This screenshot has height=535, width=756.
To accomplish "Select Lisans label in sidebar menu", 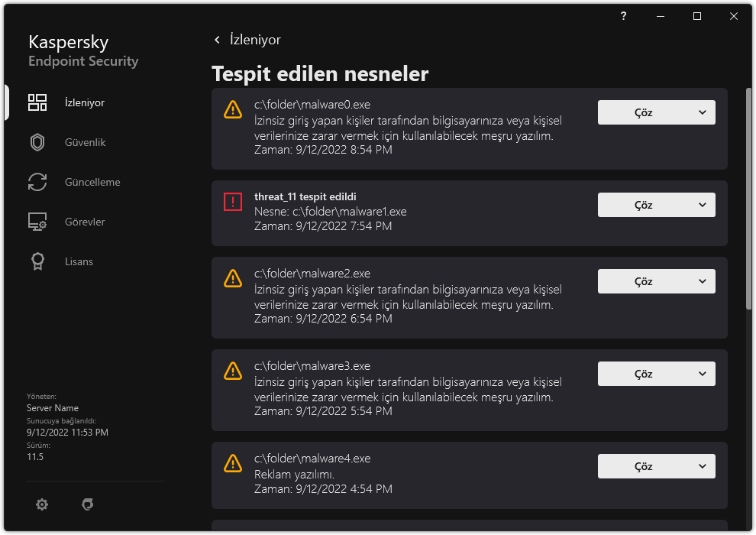I will point(79,262).
